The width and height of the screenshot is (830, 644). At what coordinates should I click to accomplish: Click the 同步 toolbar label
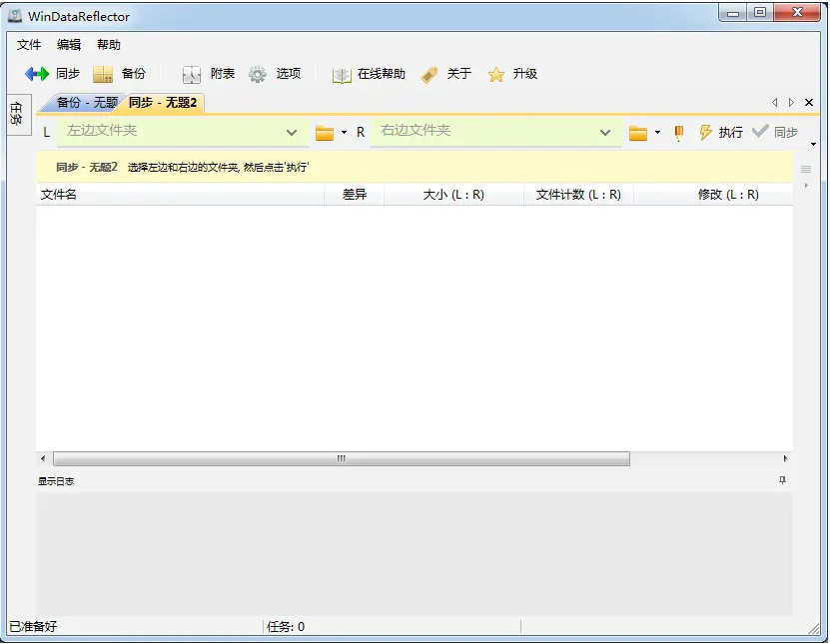click(x=68, y=74)
